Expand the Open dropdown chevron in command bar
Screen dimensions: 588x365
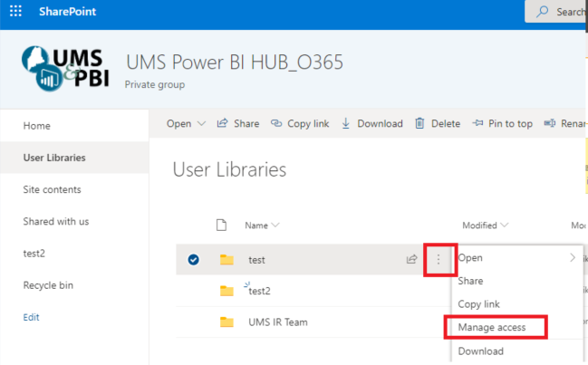[x=201, y=124]
